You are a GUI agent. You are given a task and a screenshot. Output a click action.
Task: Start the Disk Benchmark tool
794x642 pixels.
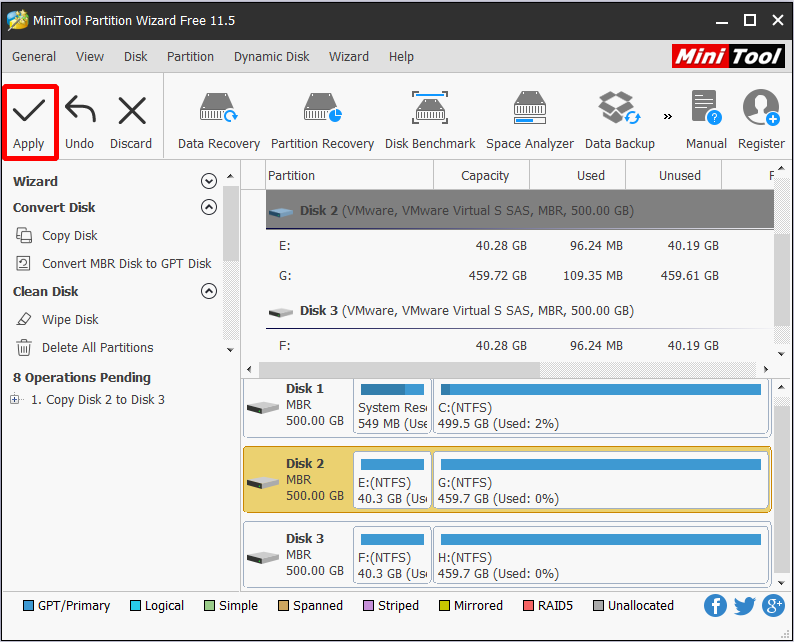click(x=430, y=121)
